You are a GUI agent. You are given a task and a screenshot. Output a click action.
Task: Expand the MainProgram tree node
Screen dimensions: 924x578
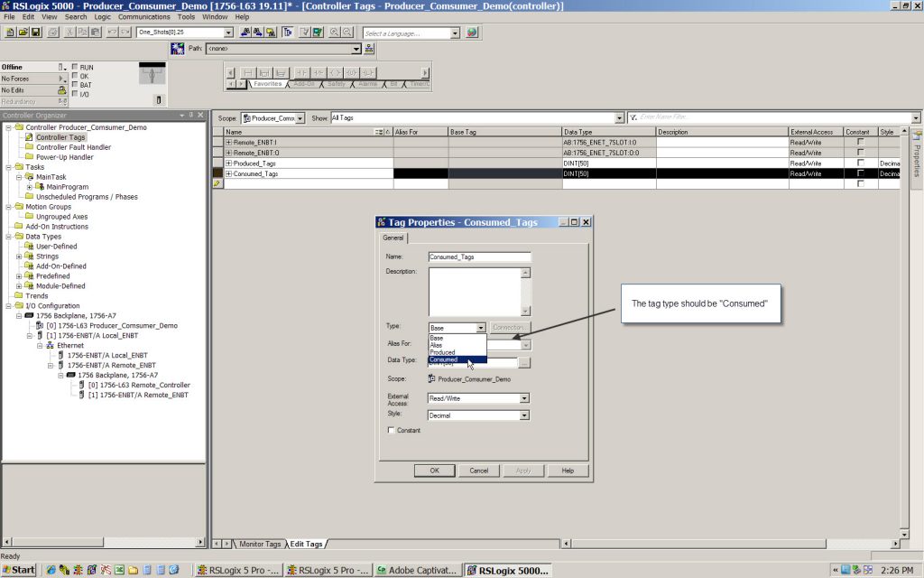[x=30, y=187]
